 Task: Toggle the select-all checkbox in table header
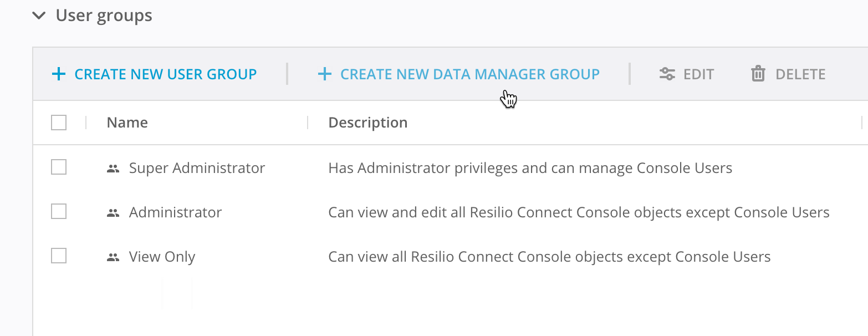coord(59,123)
